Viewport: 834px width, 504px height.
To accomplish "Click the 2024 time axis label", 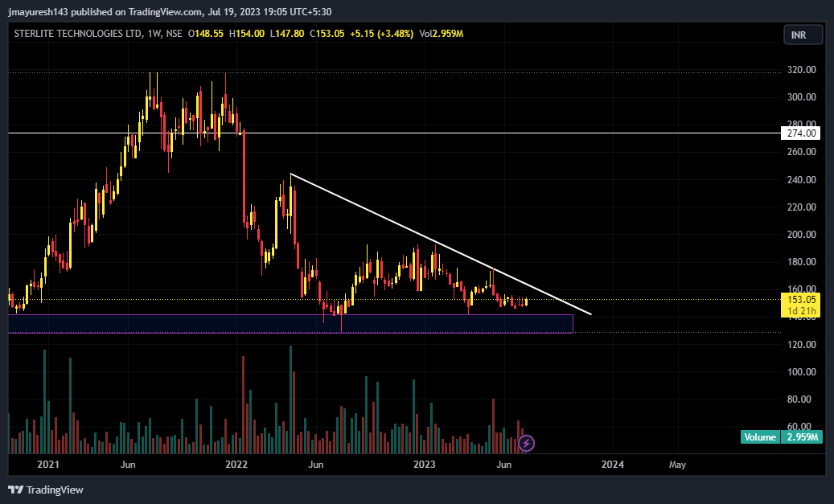I will click(x=613, y=464).
